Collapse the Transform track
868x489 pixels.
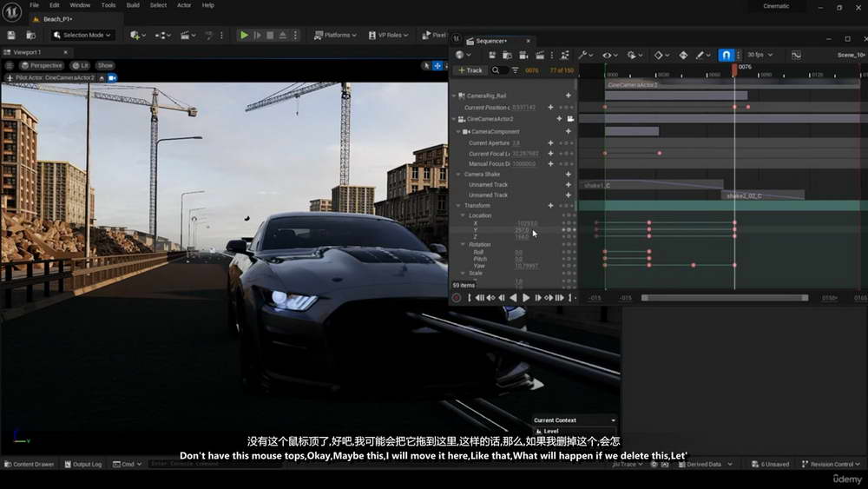tap(459, 206)
